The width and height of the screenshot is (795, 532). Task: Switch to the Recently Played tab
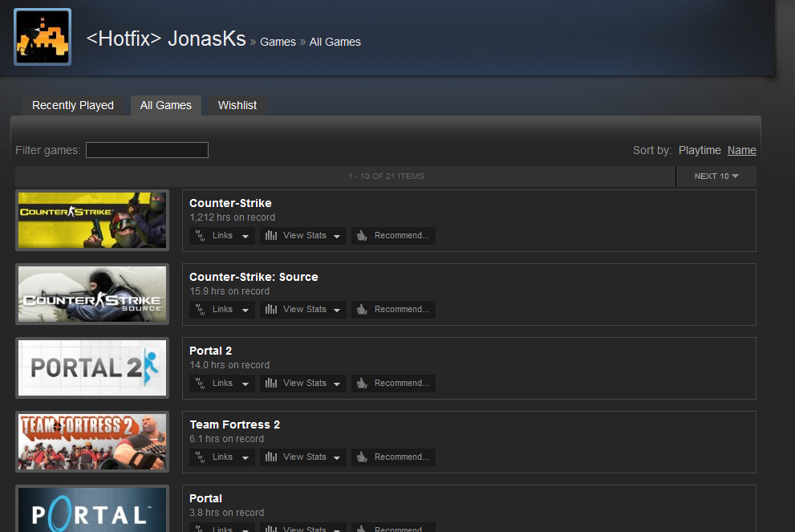tap(72, 105)
